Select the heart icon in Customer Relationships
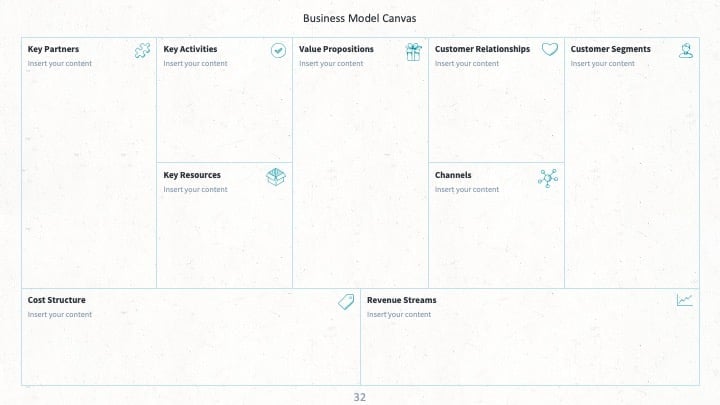The height and width of the screenshot is (405, 720). point(550,49)
